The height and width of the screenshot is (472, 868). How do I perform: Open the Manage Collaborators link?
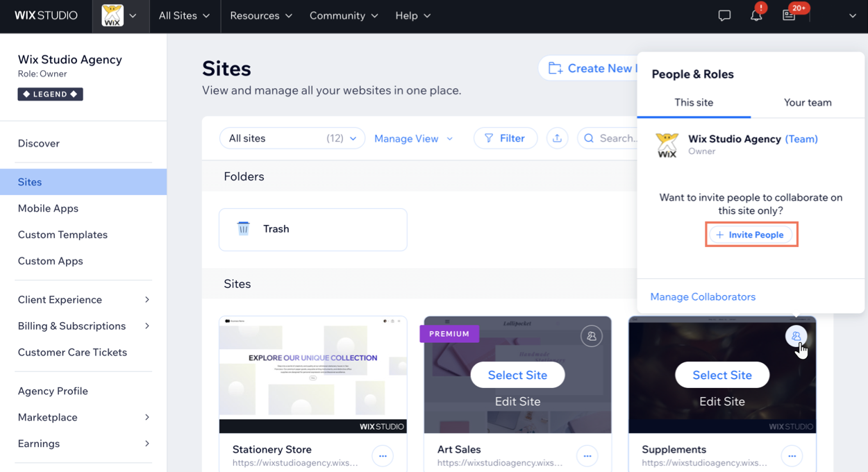pos(703,297)
